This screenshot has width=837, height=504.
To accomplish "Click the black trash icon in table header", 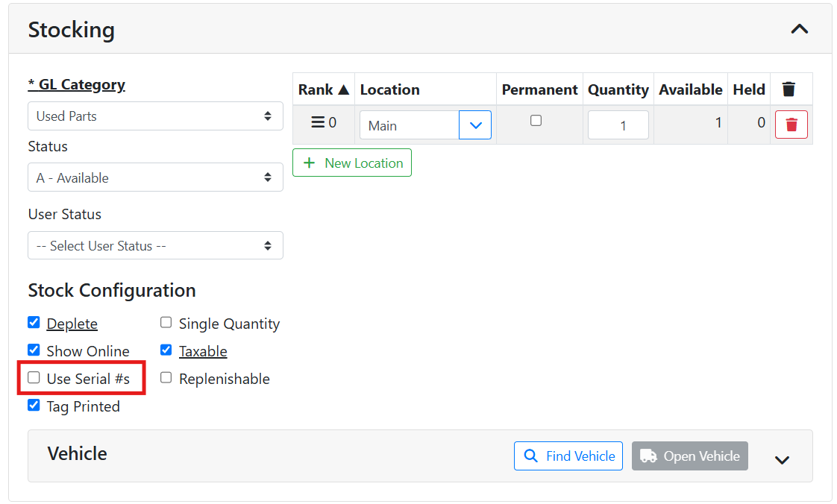I will click(789, 89).
